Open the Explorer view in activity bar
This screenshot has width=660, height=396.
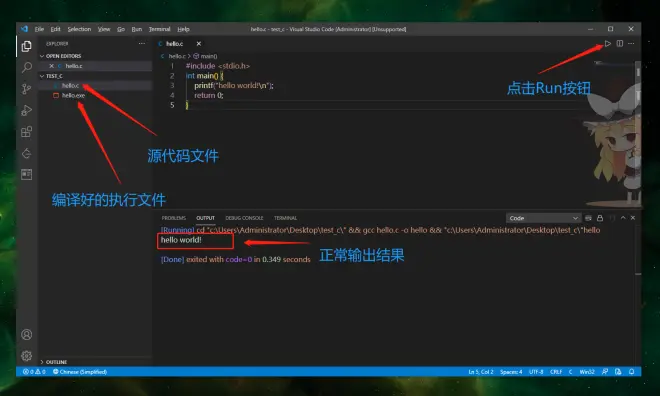pos(27,46)
